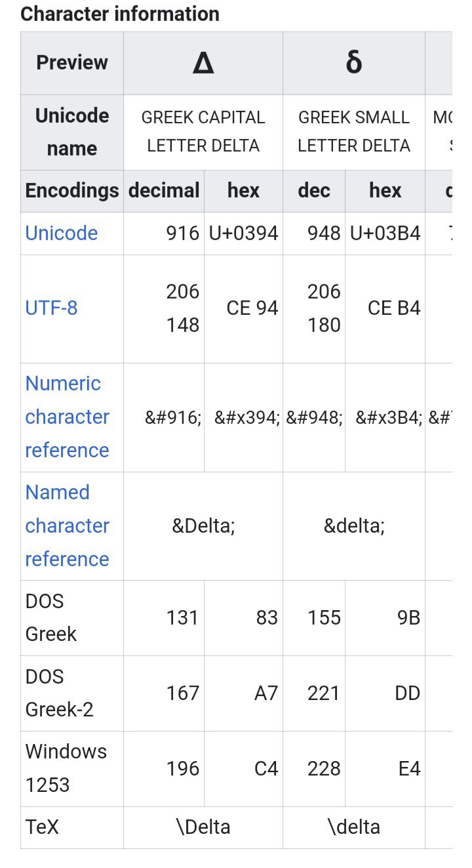The image size is (472, 868).
Task: Click the Encodings header cell
Action: pyautogui.click(x=72, y=191)
